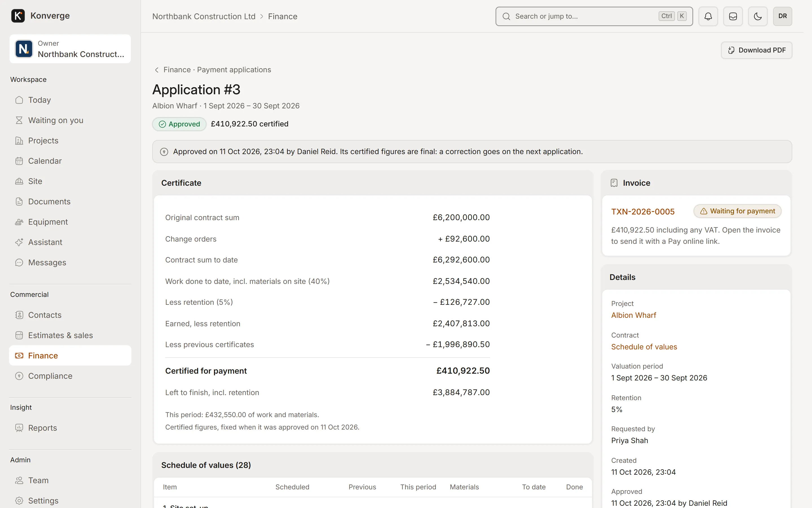Viewport: 812px width, 508px height.
Task: Go to Today in sidebar
Action: [70, 100]
